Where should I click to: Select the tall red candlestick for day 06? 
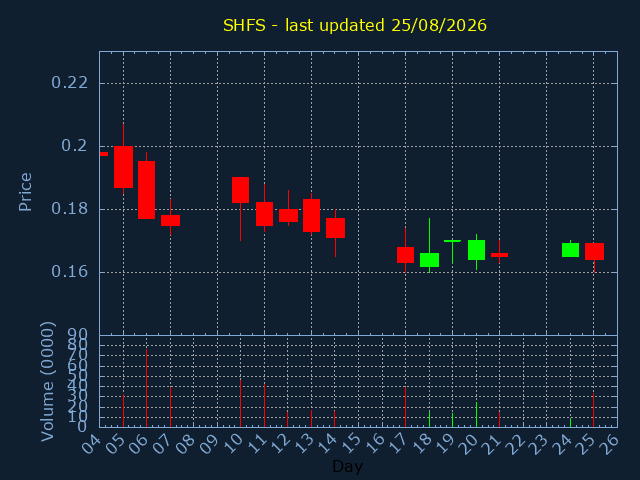pyautogui.click(x=147, y=190)
